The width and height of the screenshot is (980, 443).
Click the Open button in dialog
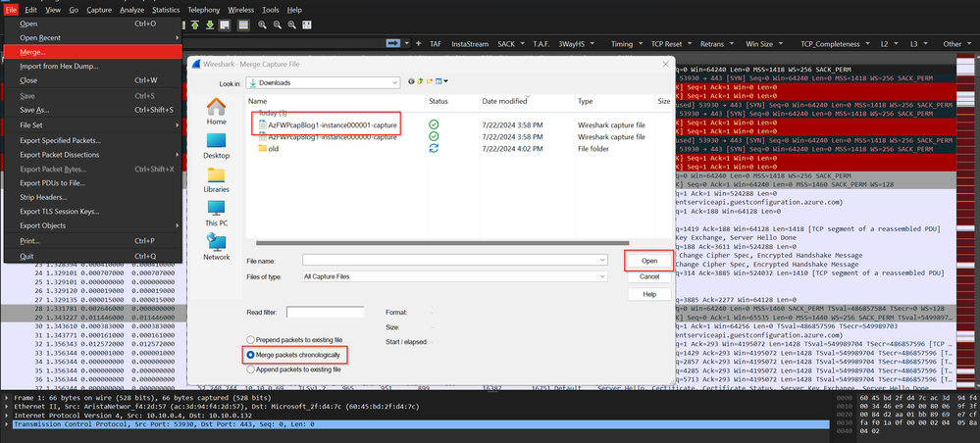[x=648, y=261]
